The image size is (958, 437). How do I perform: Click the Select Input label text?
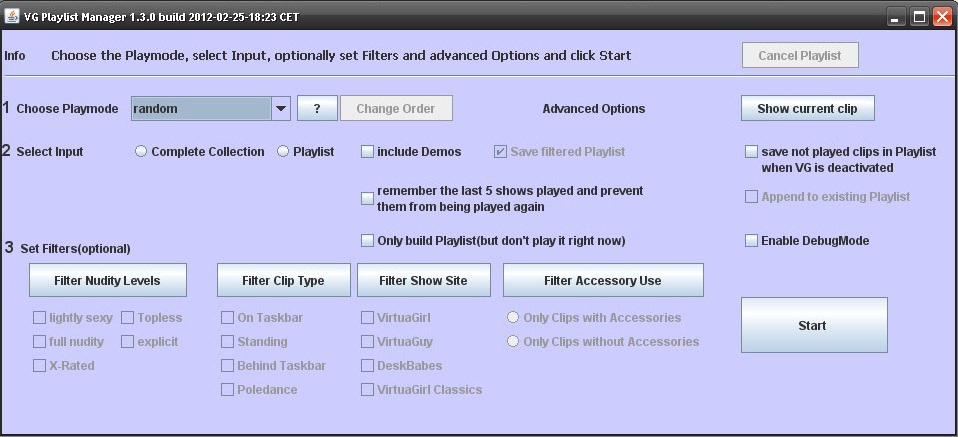[50, 152]
